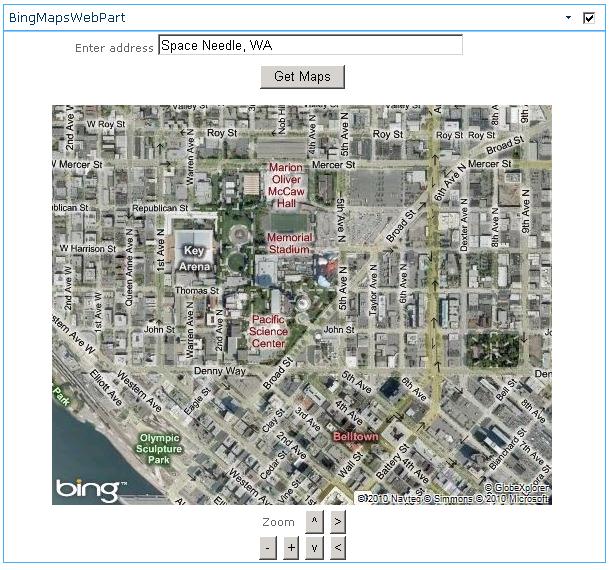
Task: Click the Zoom label below the map
Action: coord(278,522)
